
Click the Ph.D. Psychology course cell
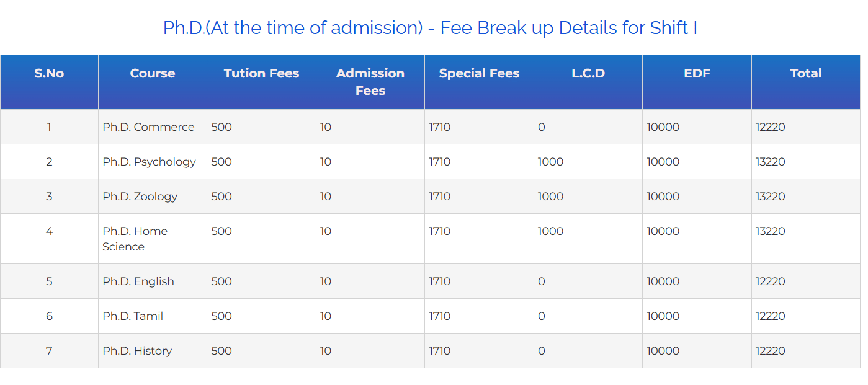click(149, 162)
